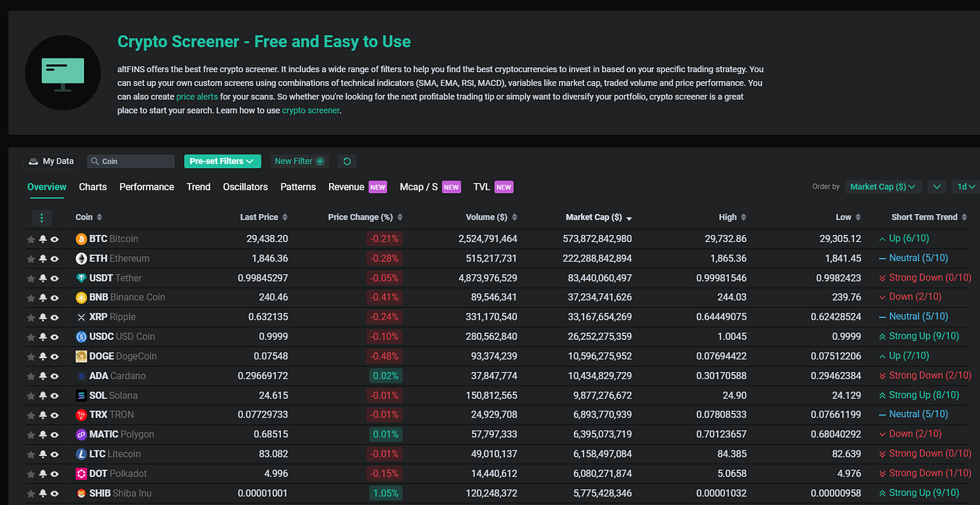Viewport: 980px width, 505px height.
Task: Open the Performance tab
Action: (146, 187)
